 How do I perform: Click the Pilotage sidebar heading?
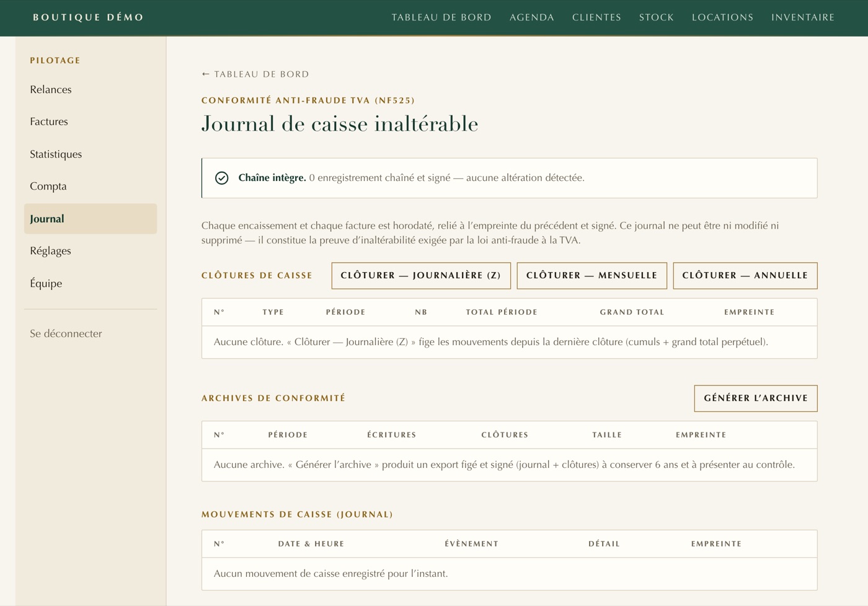(x=55, y=61)
